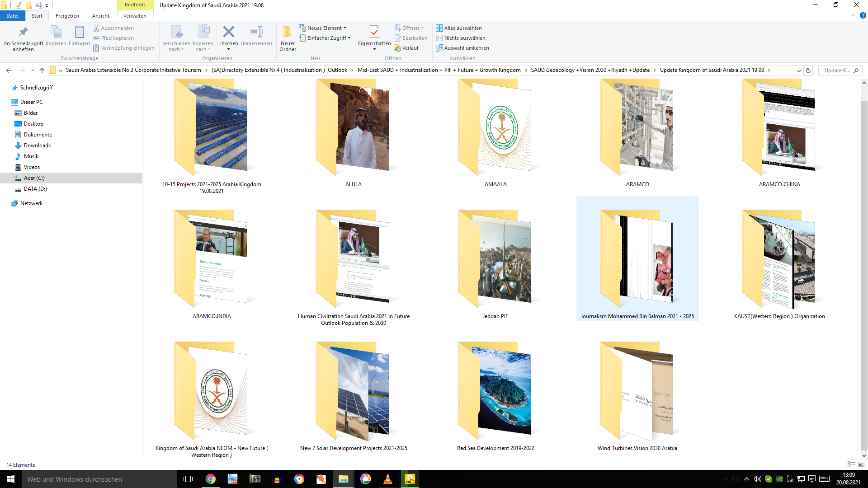Viewport: 868px width, 488px height.
Task: Pin folder to Schnellzugriff
Action: click(x=24, y=38)
